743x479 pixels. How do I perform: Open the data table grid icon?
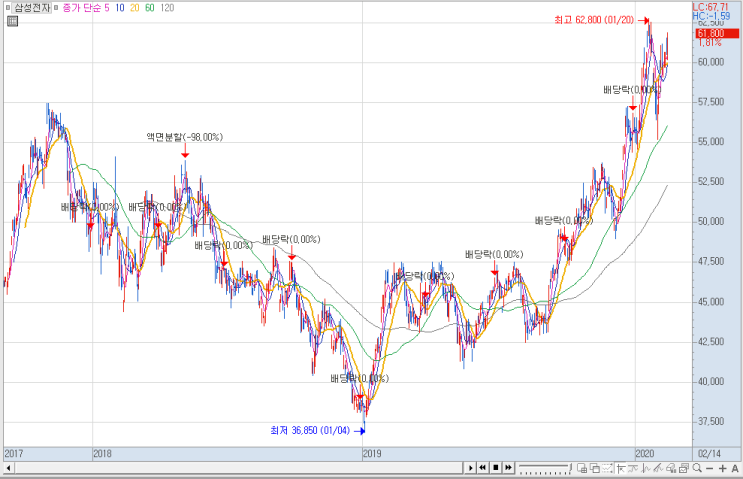click(x=12, y=21)
